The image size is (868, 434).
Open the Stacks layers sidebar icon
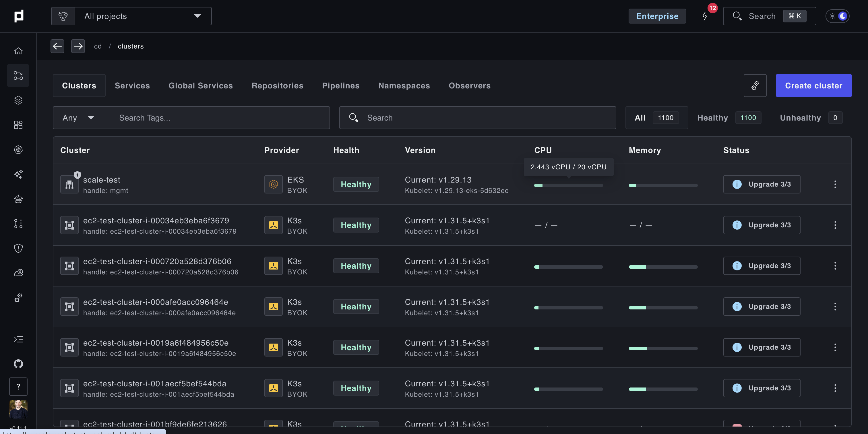pyautogui.click(x=18, y=100)
